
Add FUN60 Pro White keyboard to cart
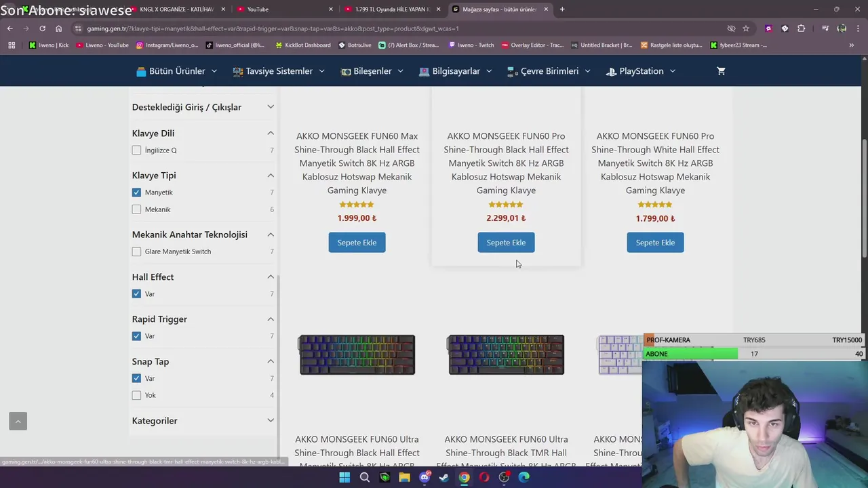655,243
